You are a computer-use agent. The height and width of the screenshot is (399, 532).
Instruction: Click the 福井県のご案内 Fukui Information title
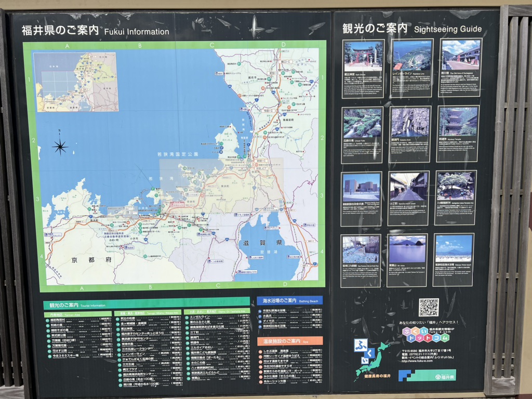coord(96,31)
